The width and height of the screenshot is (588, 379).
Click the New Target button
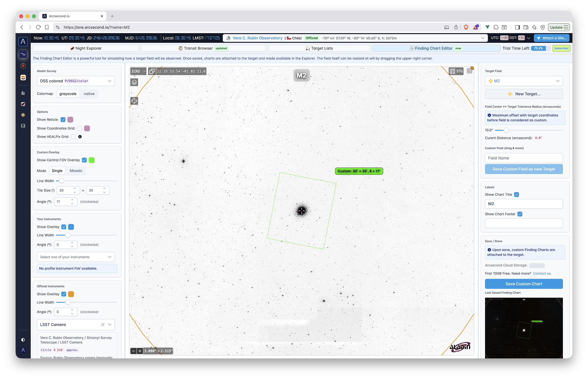coord(524,94)
